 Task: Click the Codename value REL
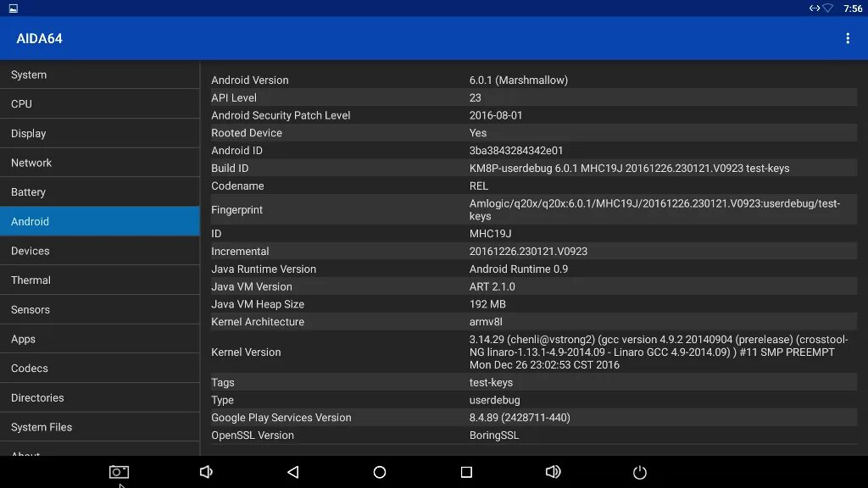479,186
